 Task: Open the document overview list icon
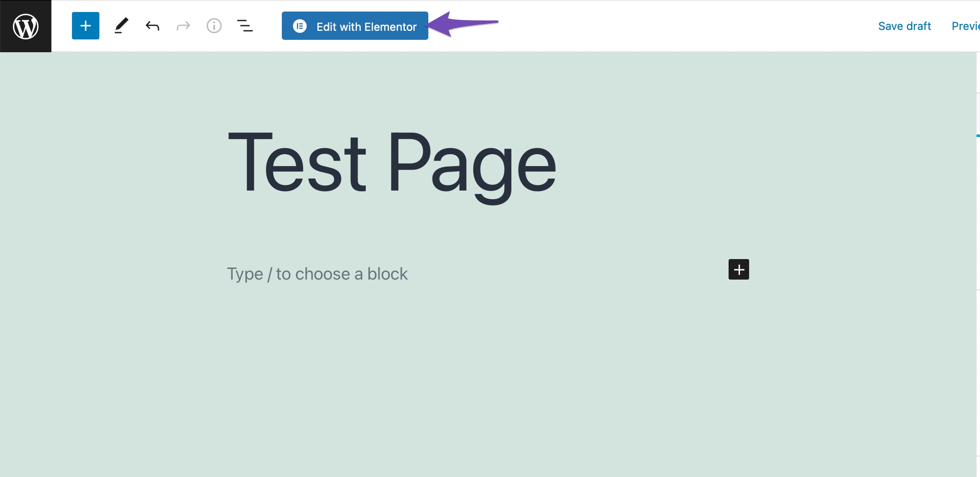[245, 26]
